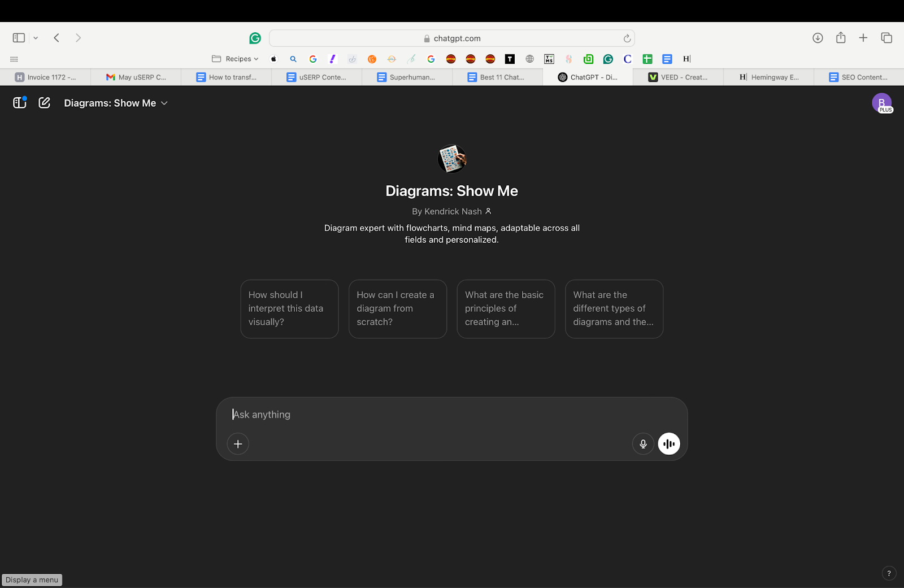Open Kendrick Nash author profile link
This screenshot has width=904, height=588.
[452, 211]
